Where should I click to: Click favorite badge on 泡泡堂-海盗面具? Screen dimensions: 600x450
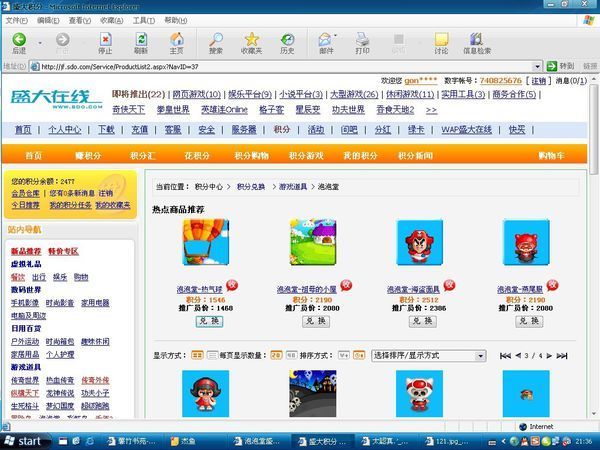[x=449, y=285]
